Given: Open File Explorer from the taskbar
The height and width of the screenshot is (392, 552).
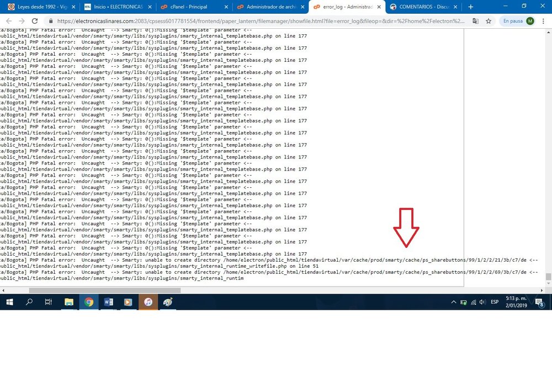Looking at the screenshot, I should [x=69, y=302].
